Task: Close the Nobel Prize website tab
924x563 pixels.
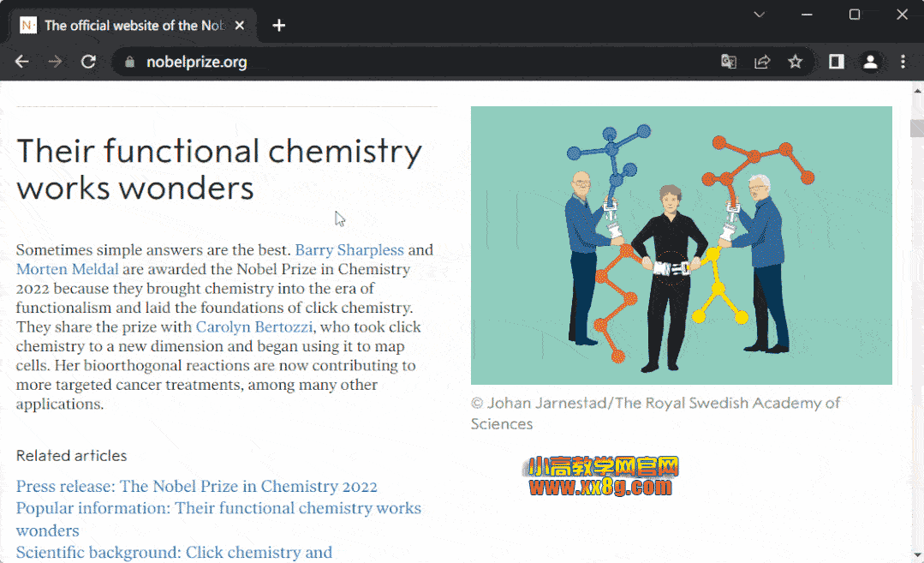Action: (x=239, y=26)
